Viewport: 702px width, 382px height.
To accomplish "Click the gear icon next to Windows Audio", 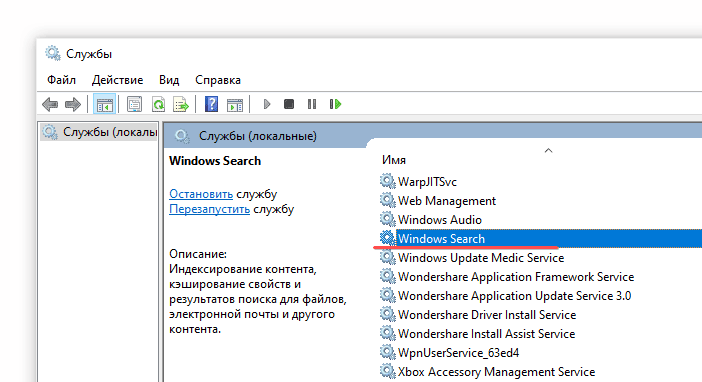I will (x=388, y=219).
